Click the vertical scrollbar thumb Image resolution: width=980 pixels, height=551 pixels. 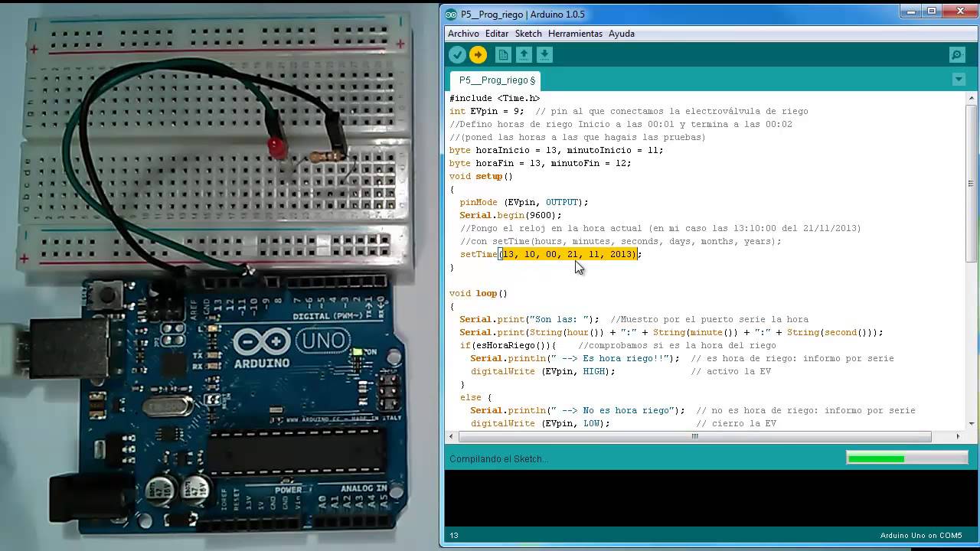coord(971,183)
